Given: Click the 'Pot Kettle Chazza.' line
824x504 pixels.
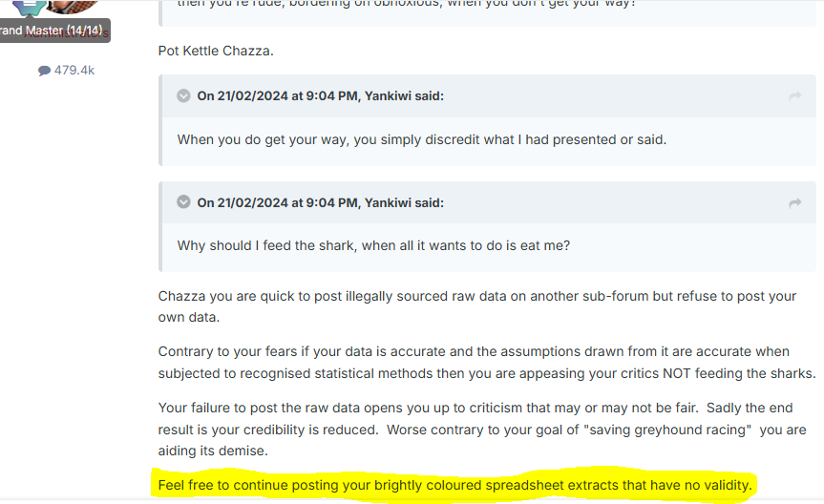Looking at the screenshot, I should [216, 51].
